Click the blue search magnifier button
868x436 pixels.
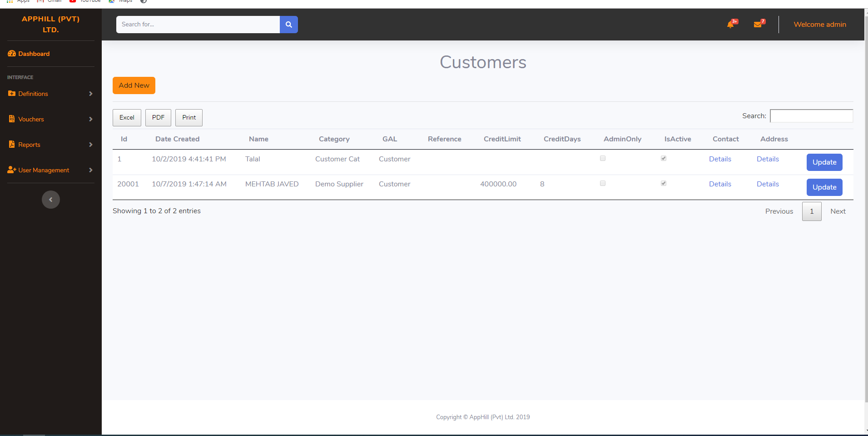point(288,25)
